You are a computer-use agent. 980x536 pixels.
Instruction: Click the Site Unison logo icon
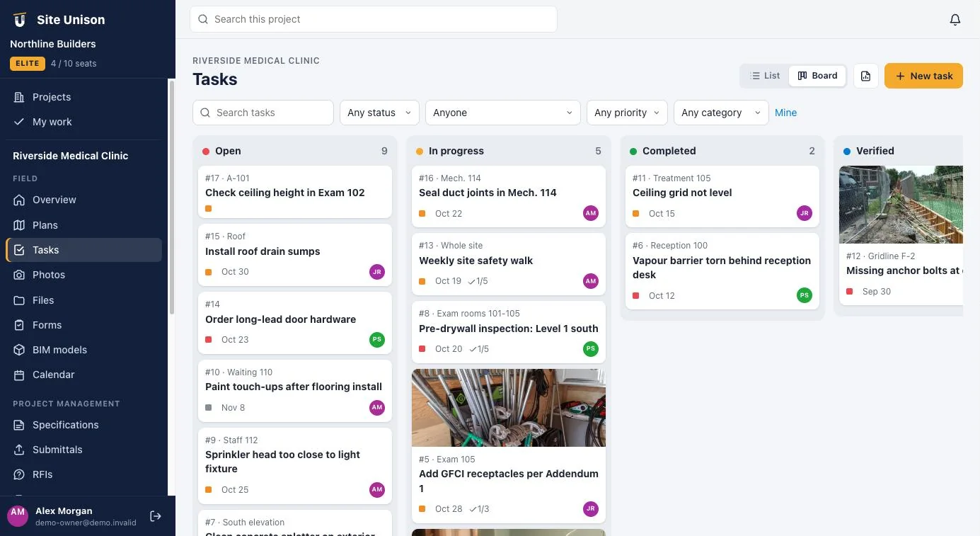pyautogui.click(x=19, y=20)
